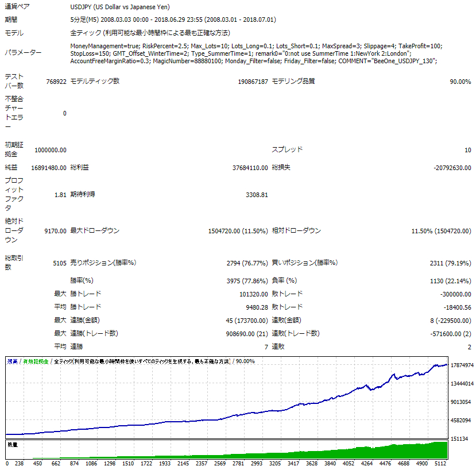Click the loss rate value 1130 (22.14%)
Image resolution: width=476 pixels, height=470 pixels.
[451, 281]
